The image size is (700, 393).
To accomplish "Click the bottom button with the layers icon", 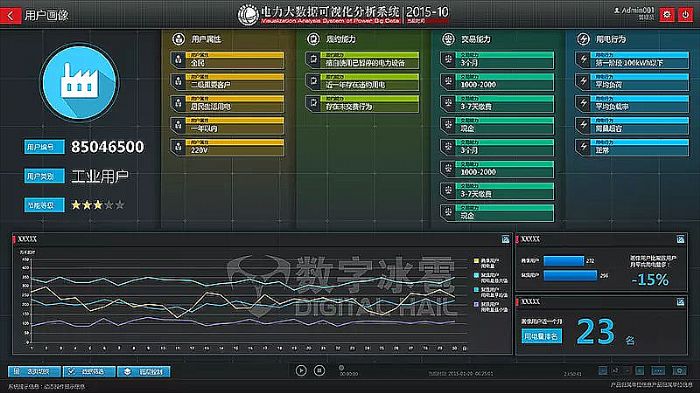I will pos(144,372).
